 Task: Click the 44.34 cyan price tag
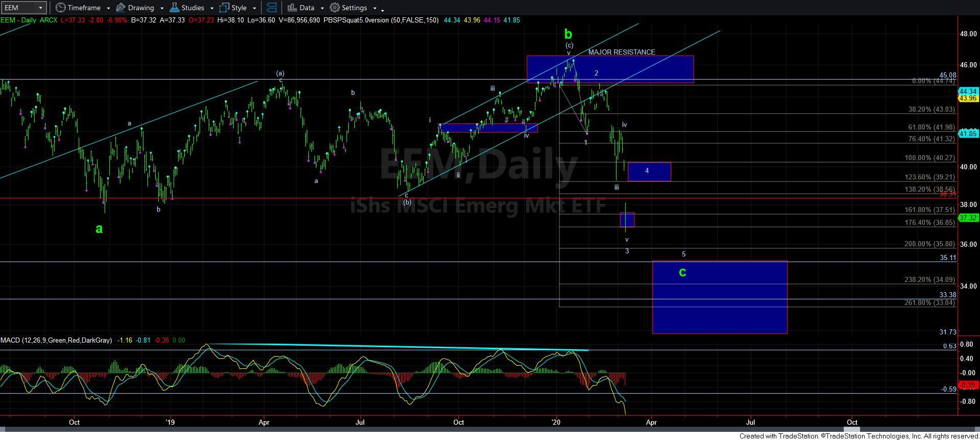(x=968, y=91)
